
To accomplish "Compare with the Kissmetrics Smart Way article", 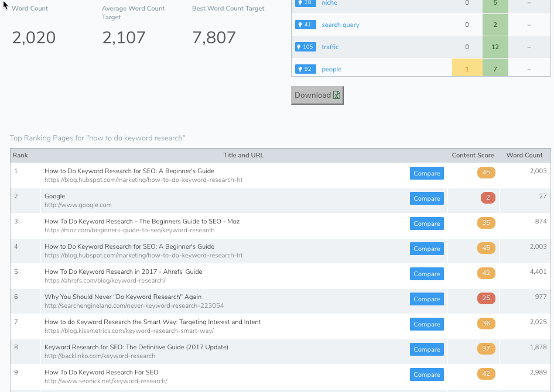I will point(426,324).
